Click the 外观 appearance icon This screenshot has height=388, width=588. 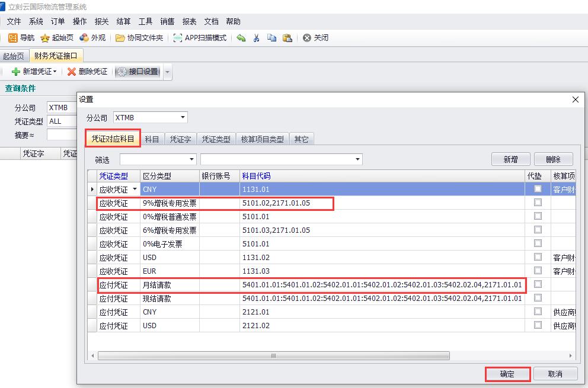(84, 38)
